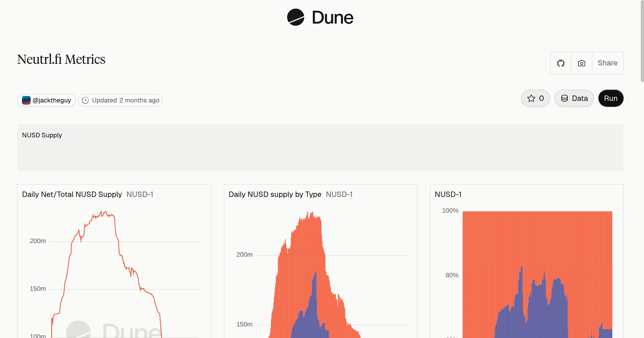Open the GitHub icon button
Viewport: 644px width, 338px height.
561,63
